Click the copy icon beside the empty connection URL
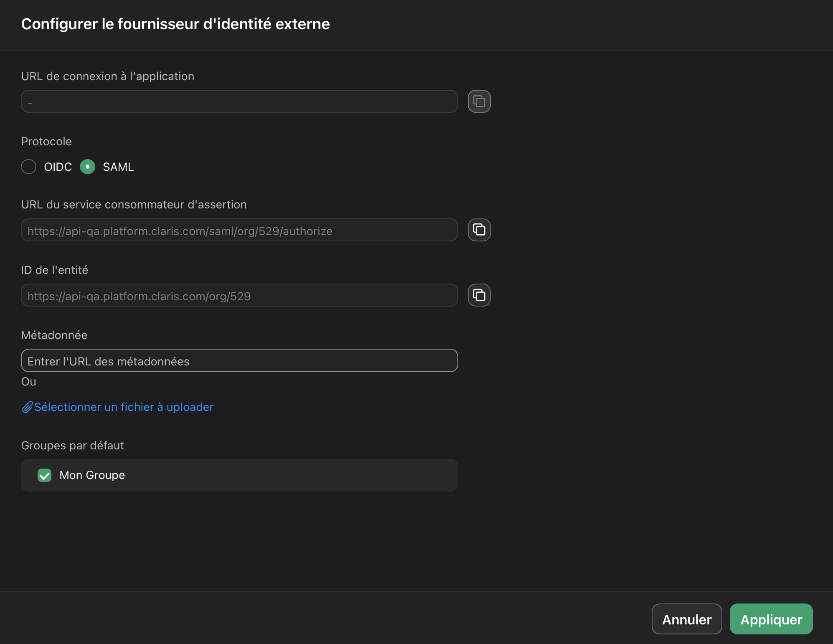This screenshot has width=833, height=644. pos(479,101)
